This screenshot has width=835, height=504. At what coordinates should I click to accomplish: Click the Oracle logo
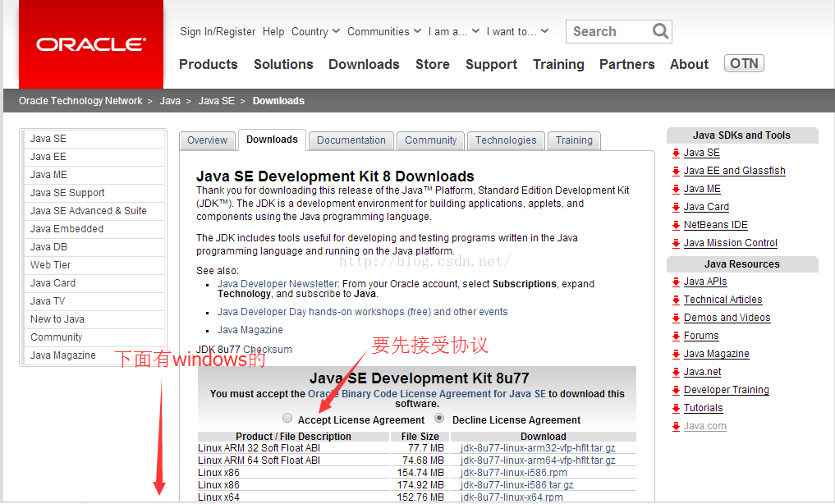click(x=91, y=44)
